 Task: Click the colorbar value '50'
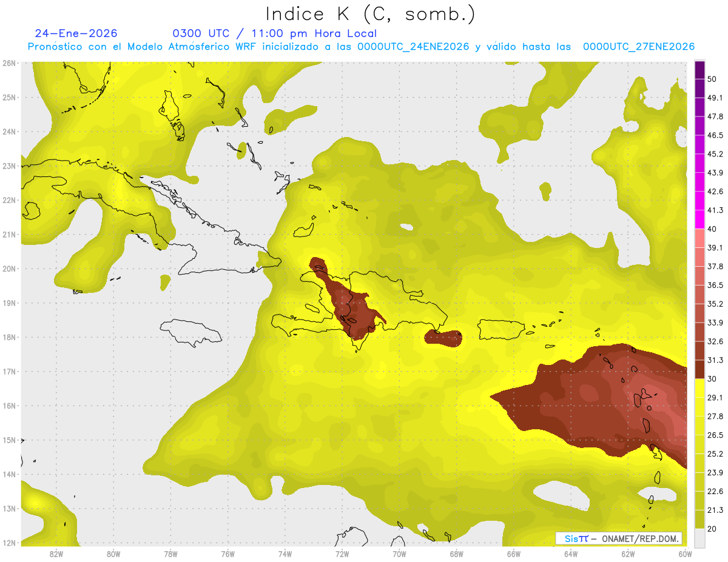pyautogui.click(x=712, y=79)
